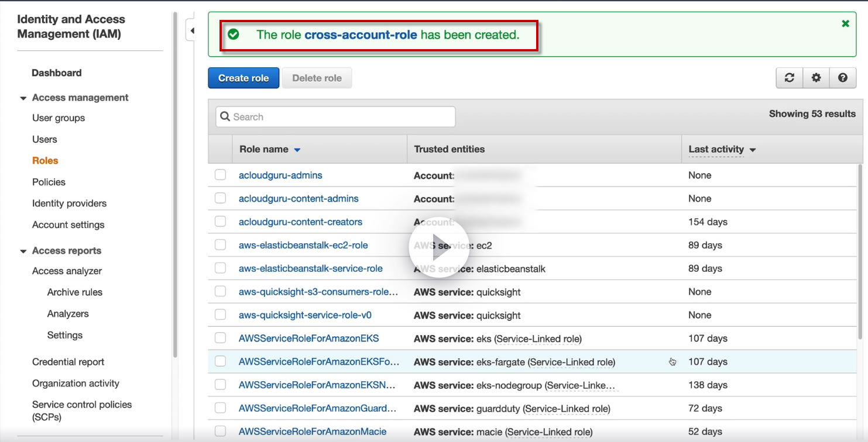Open the Last activity sort dropdown arrow

click(x=753, y=150)
